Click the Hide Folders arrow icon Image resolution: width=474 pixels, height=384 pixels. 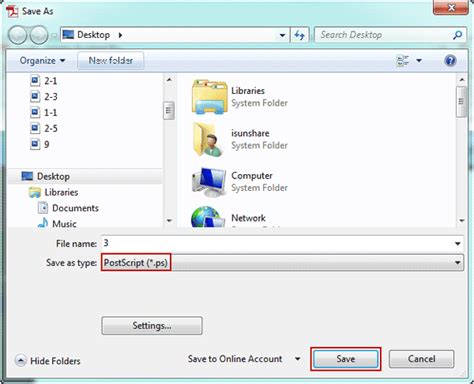tap(21, 360)
